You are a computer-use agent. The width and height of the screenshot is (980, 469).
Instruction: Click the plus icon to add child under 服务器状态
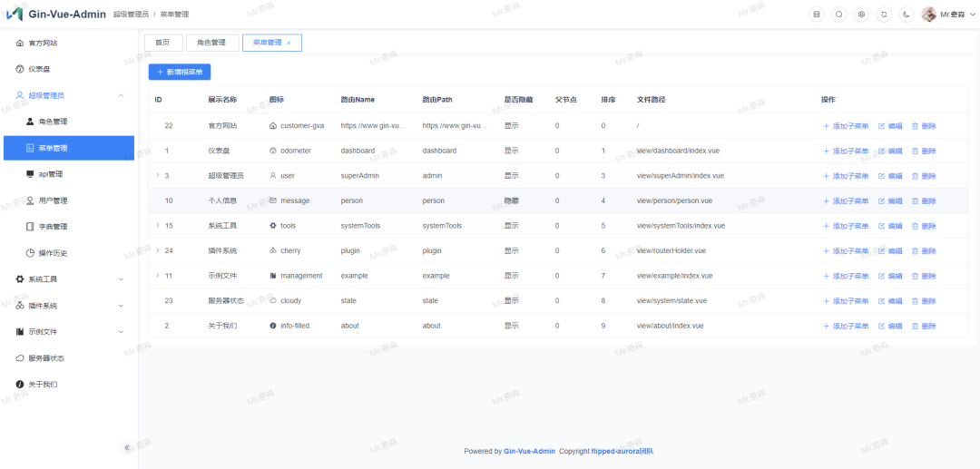826,300
